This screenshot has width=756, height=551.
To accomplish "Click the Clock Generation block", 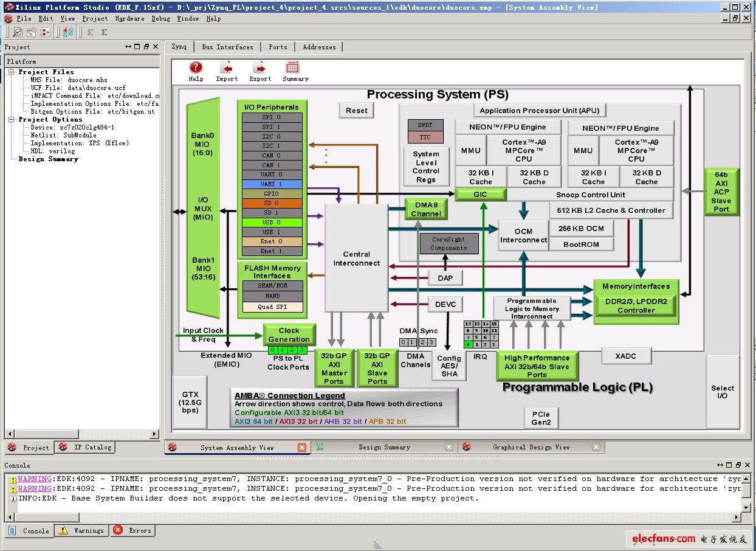I will pos(289,335).
